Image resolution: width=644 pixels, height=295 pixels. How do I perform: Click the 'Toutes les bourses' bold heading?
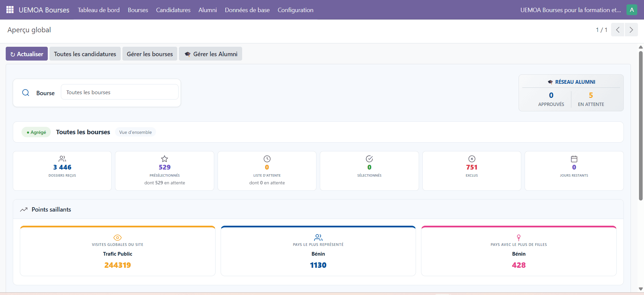[83, 132]
